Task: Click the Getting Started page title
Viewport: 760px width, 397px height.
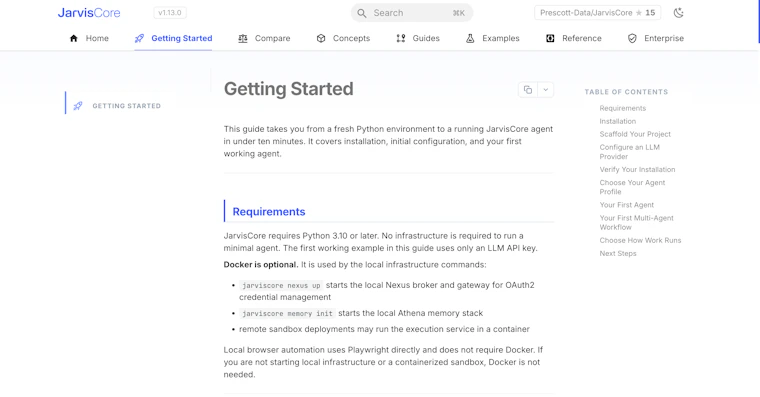Action: pyautogui.click(x=288, y=89)
